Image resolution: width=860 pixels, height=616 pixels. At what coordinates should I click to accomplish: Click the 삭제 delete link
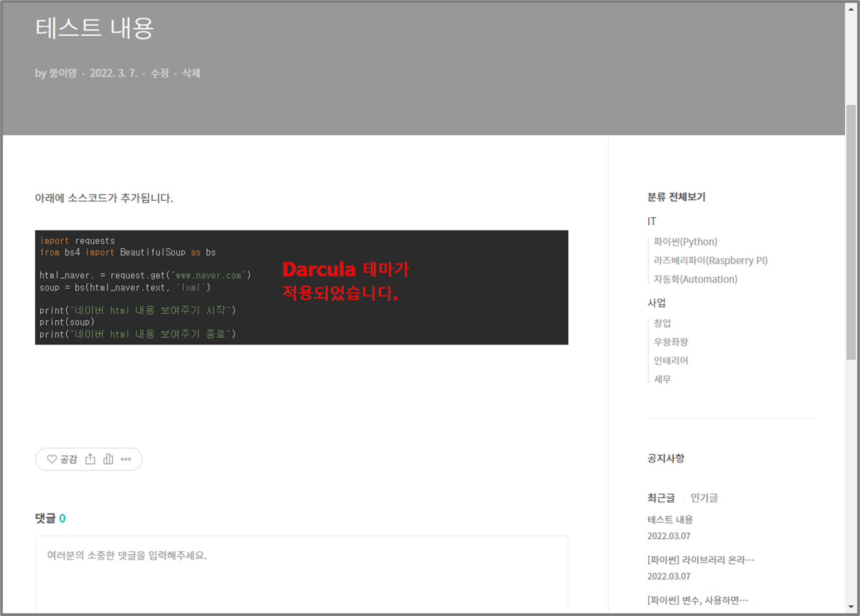coord(191,73)
